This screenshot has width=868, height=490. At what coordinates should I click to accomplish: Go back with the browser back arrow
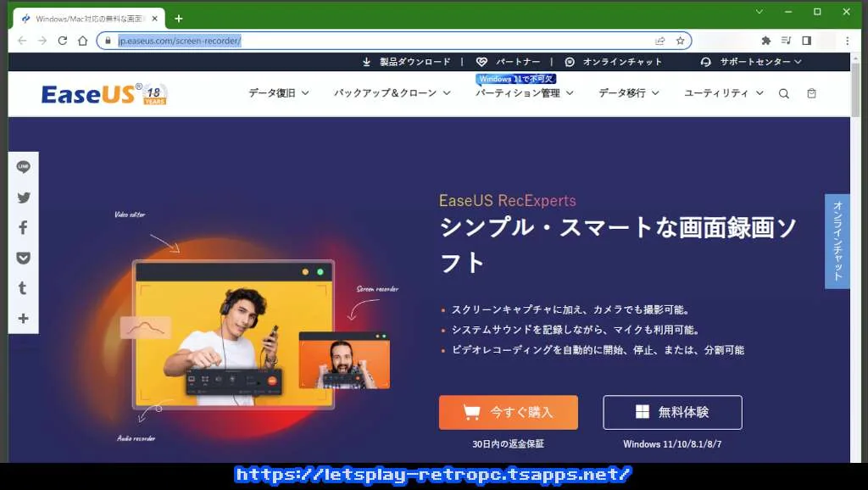[x=22, y=41]
